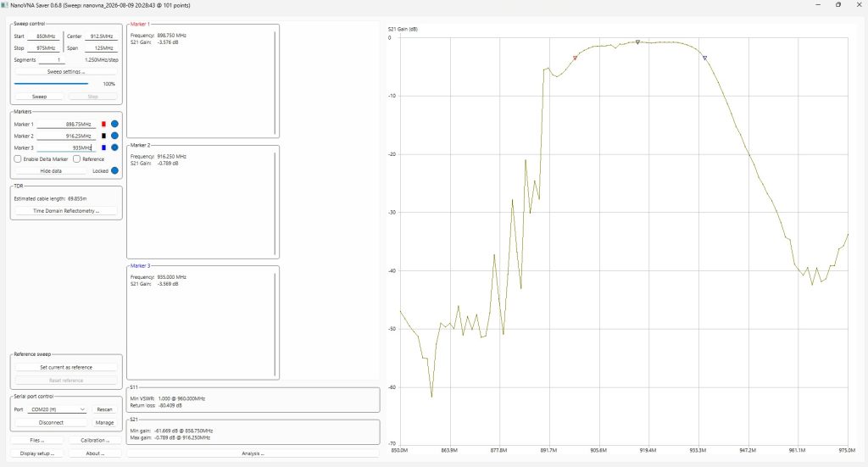Enable the Delta Marker checkbox
This screenshot has height=467, width=868.
click(18, 158)
